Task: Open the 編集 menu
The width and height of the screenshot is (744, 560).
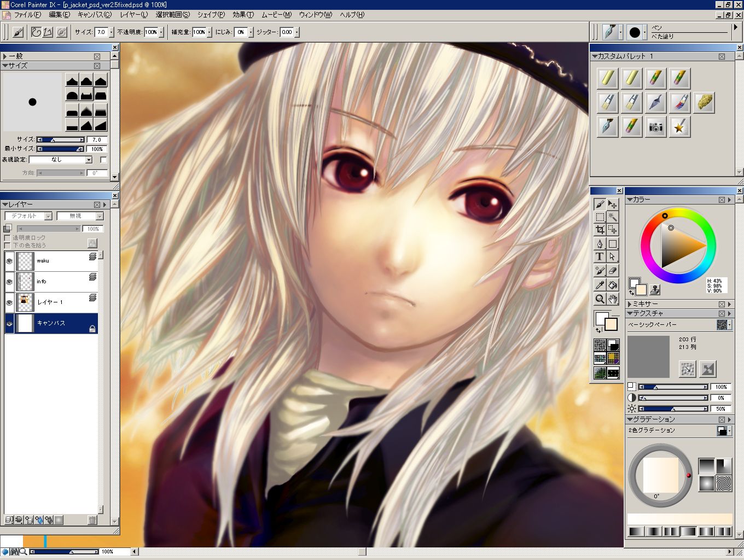Action: [59, 15]
